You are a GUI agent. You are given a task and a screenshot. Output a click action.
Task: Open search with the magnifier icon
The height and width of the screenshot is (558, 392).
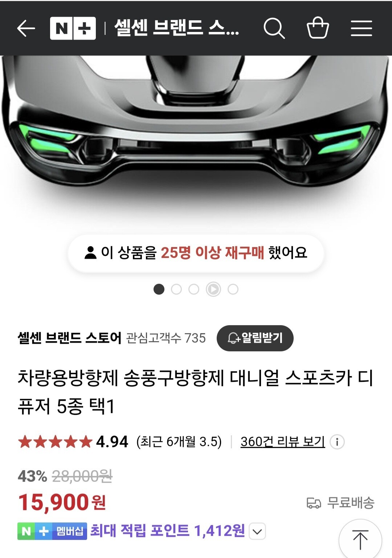pyautogui.click(x=274, y=28)
